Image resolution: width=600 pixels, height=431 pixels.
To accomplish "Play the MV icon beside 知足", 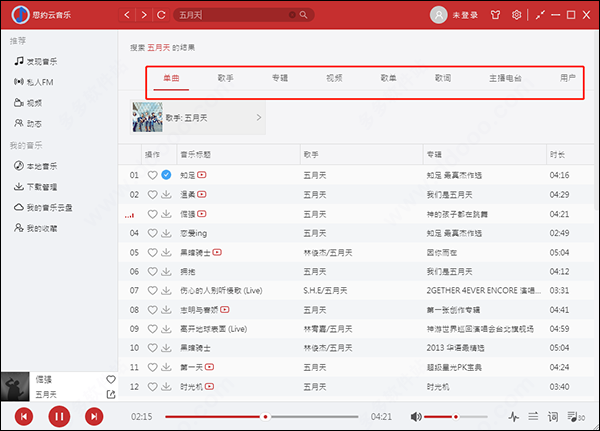I will point(202,175).
